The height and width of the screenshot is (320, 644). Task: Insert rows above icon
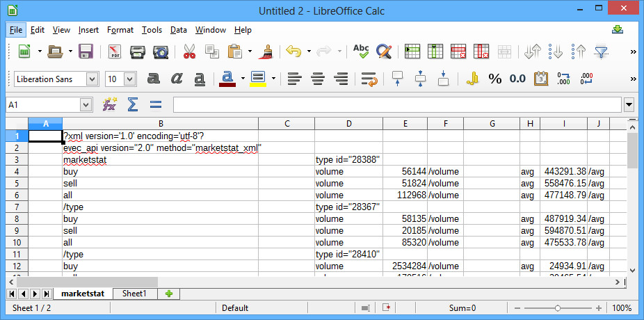click(412, 51)
